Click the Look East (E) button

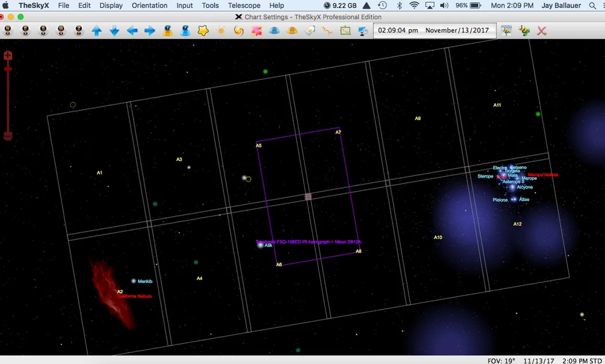click(x=25, y=30)
